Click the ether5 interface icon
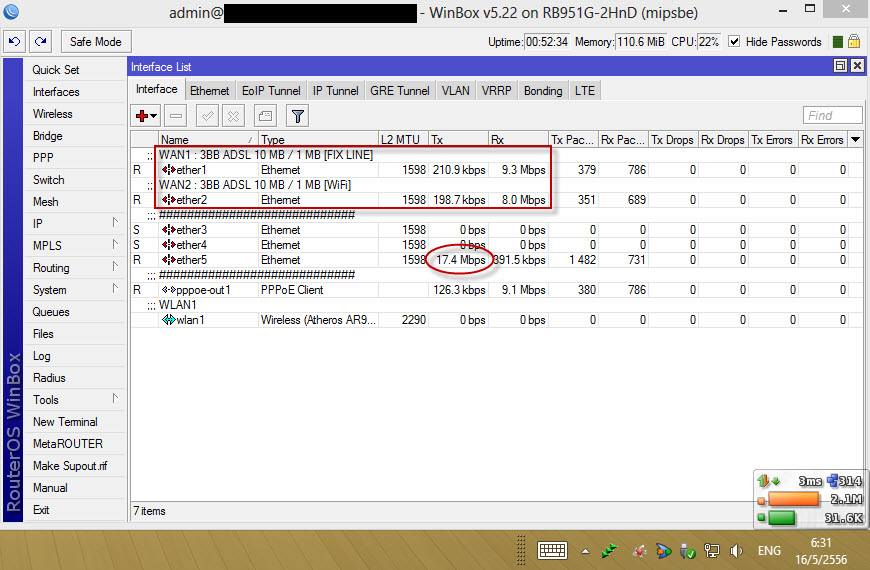 [x=168, y=260]
